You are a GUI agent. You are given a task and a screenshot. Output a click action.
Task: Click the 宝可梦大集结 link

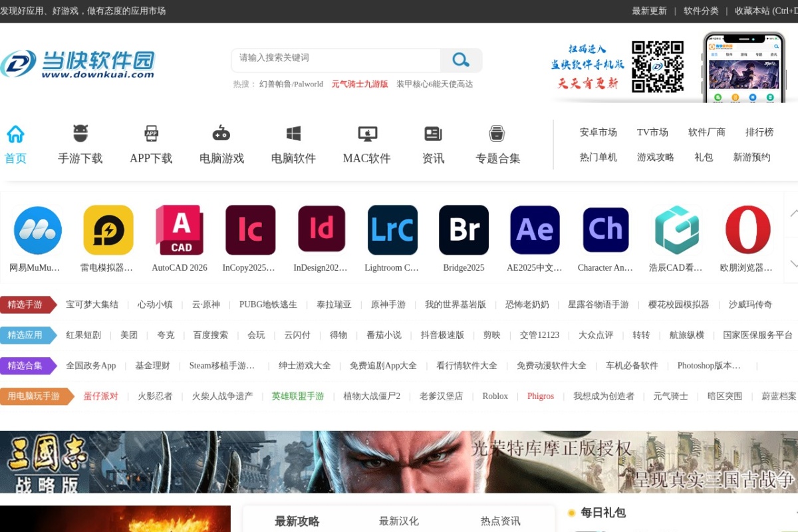(92, 305)
